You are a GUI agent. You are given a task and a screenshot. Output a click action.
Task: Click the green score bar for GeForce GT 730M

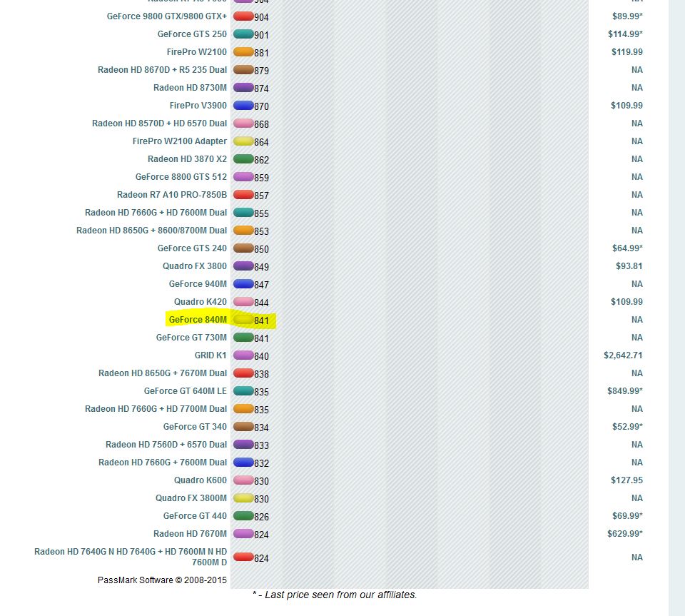coord(243,338)
